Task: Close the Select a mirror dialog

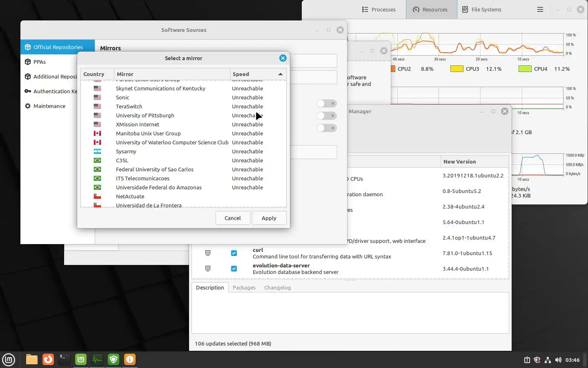Action: [x=283, y=58]
